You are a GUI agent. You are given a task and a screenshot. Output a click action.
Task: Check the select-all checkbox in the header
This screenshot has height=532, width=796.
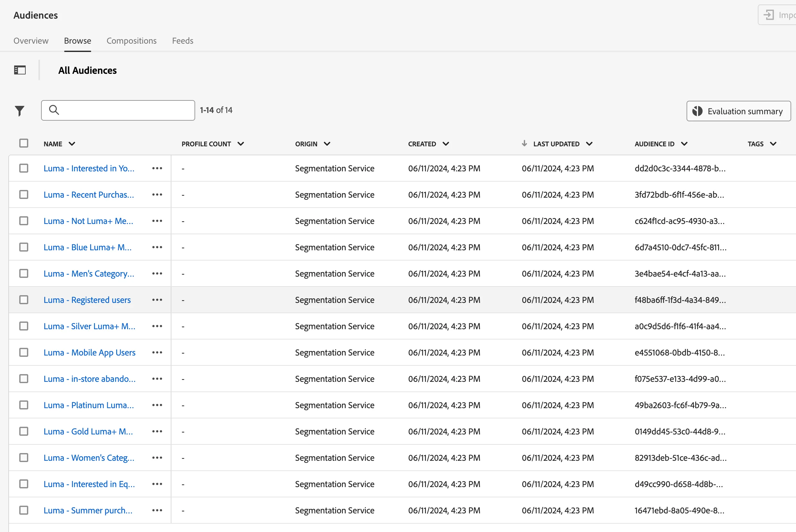(24, 143)
